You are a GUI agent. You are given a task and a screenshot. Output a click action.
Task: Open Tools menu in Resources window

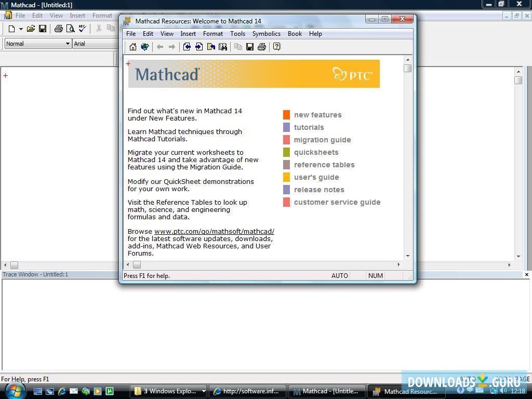click(x=237, y=34)
